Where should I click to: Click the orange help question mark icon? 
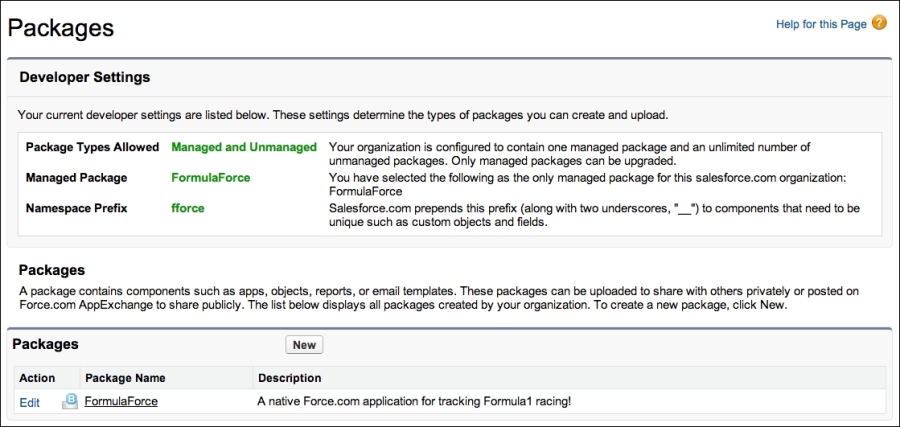879,23
